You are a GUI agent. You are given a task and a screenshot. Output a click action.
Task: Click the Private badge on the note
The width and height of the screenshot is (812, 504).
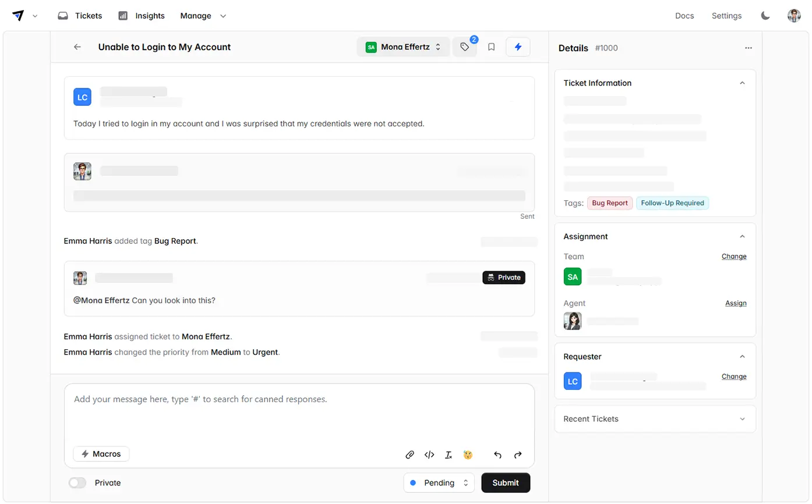point(504,278)
